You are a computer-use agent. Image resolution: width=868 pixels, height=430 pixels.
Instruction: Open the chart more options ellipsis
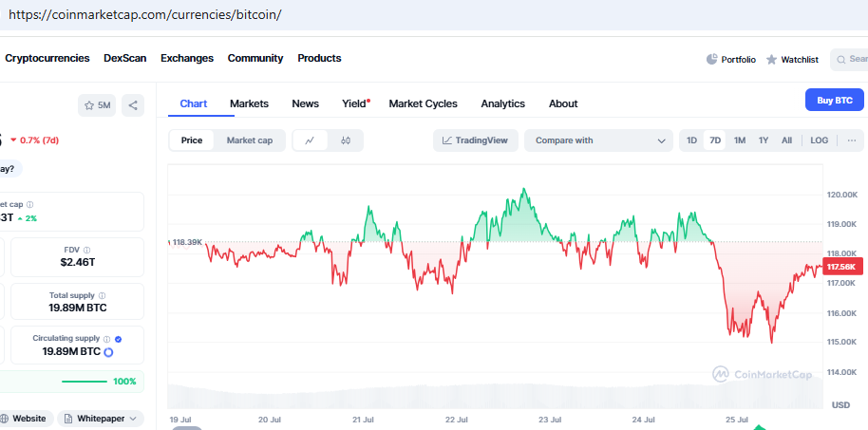852,140
